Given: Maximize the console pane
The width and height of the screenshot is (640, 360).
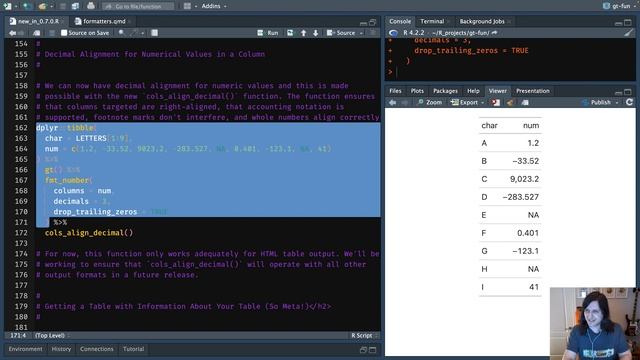Looking at the screenshot, I should tap(628, 22).
